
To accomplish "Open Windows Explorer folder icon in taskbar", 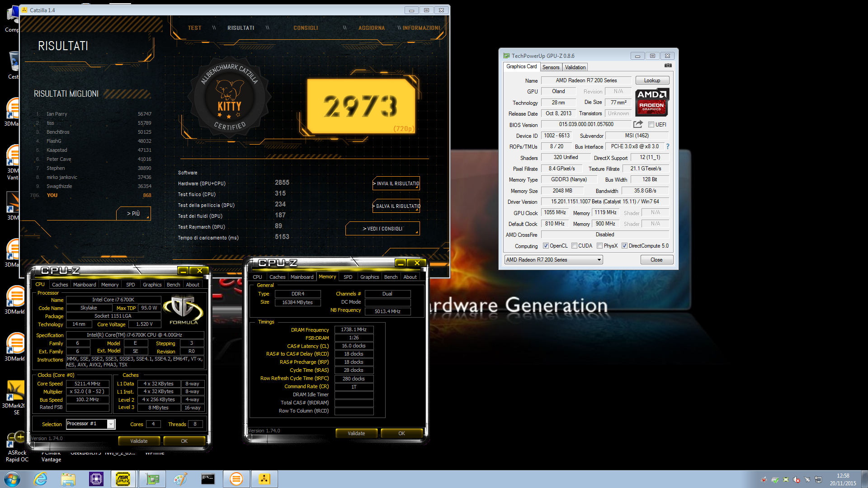I will [x=68, y=479].
